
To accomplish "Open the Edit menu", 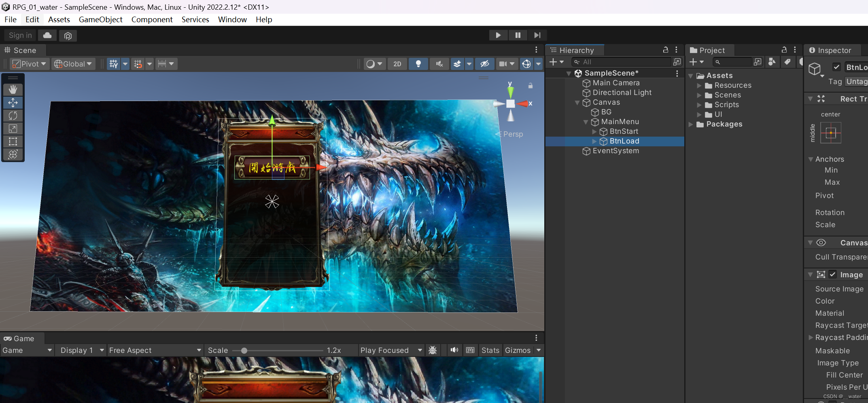I will (x=32, y=19).
